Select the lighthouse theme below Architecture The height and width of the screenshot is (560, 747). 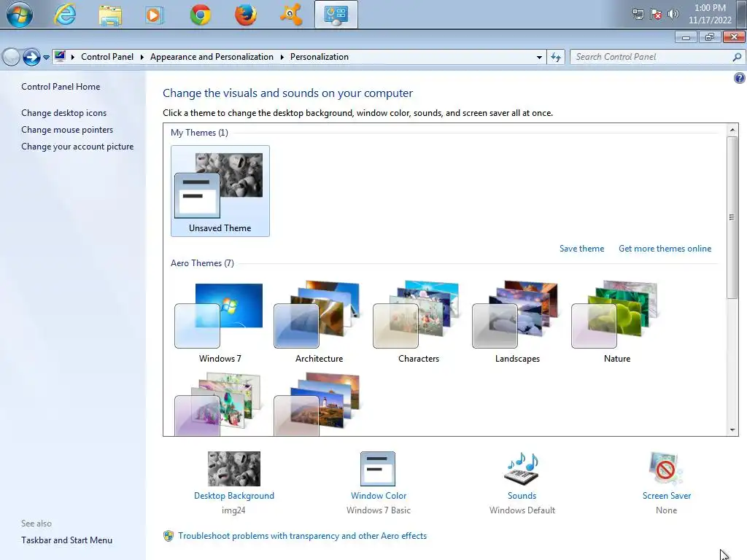318,404
